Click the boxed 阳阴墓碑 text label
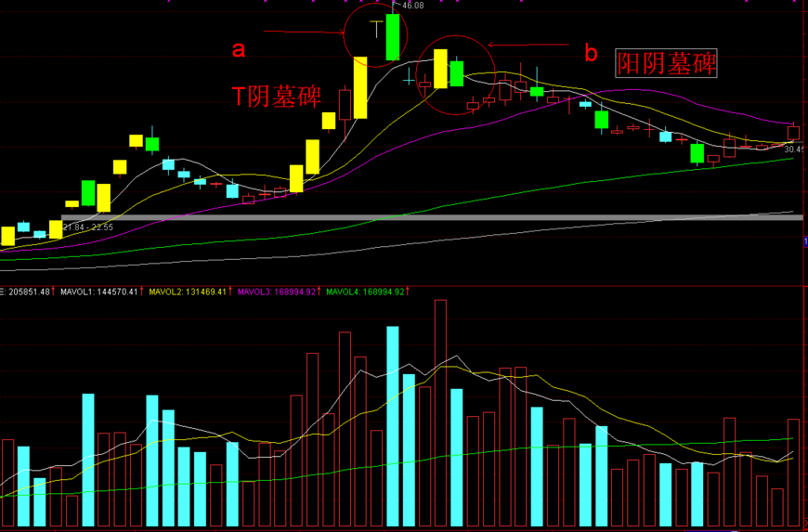 tap(667, 63)
